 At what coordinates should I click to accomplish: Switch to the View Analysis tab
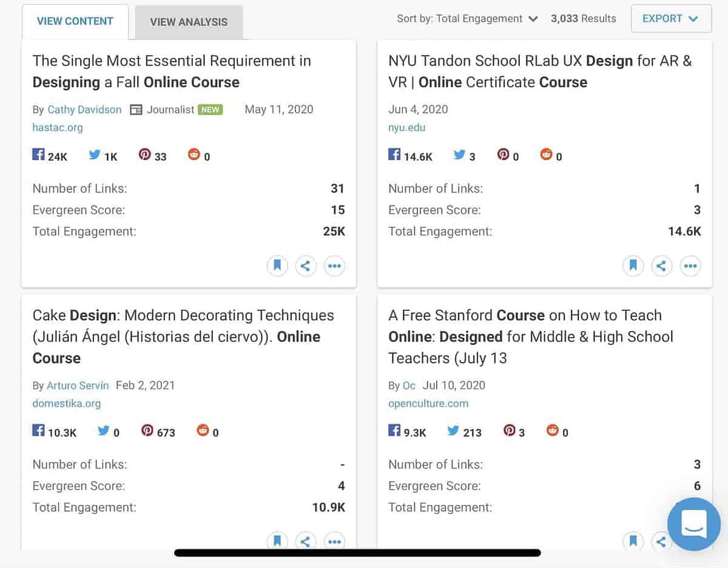189,21
